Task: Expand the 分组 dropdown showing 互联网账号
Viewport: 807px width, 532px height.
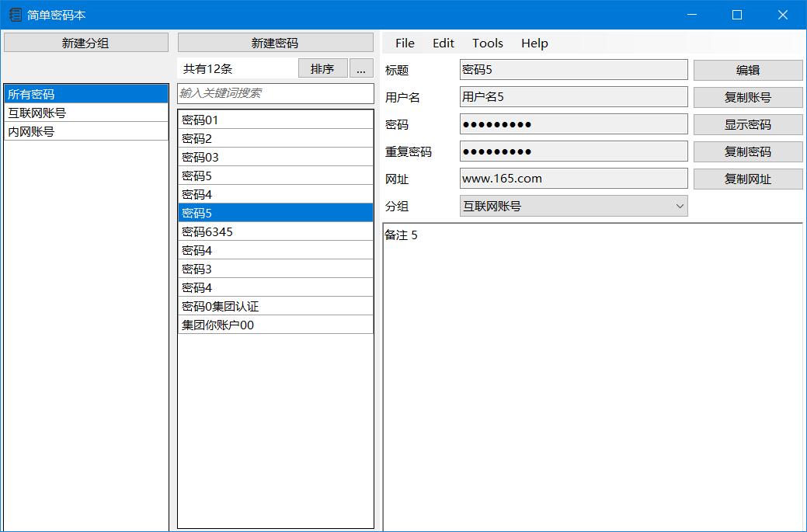Action: tap(573, 206)
